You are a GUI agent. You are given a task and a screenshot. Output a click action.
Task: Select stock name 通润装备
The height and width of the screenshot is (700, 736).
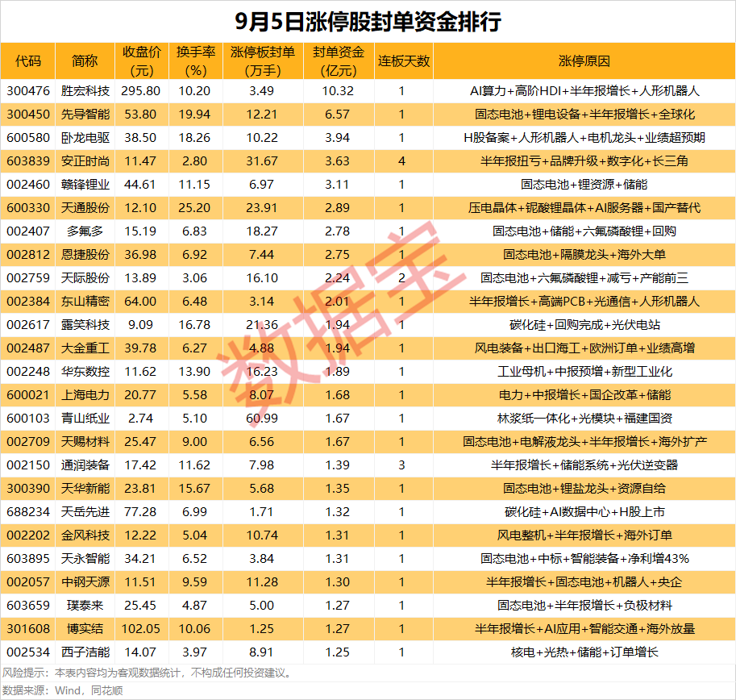tap(85, 465)
